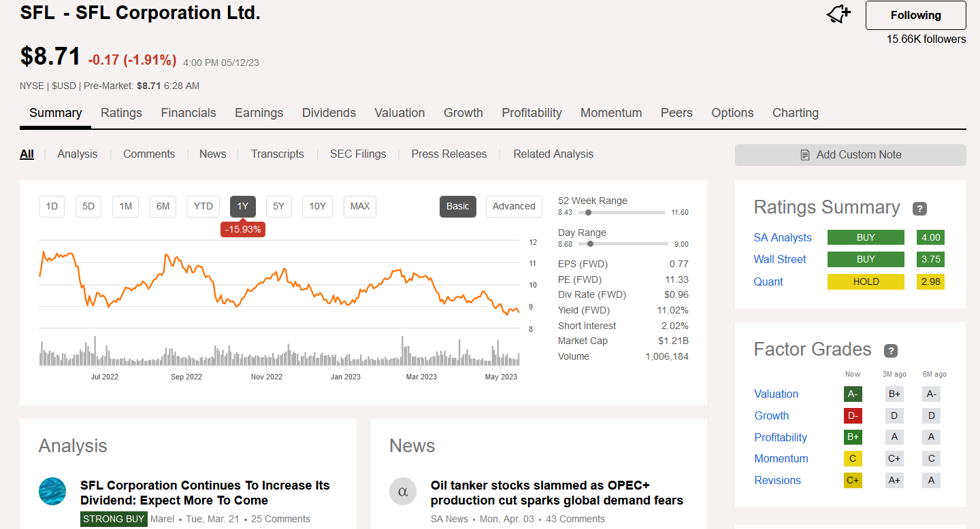The height and width of the screenshot is (529, 980).
Task: Open the Ratings Summary help question mark
Action: click(919, 209)
